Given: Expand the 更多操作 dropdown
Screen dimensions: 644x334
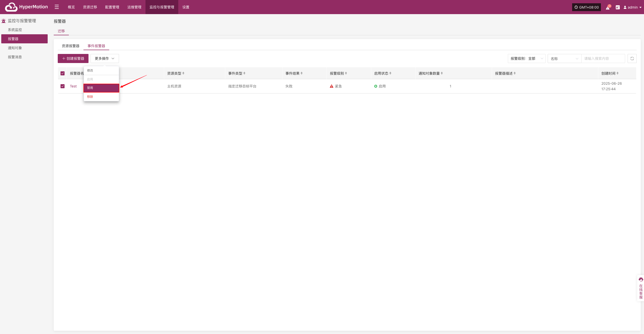Looking at the screenshot, I should coord(105,58).
